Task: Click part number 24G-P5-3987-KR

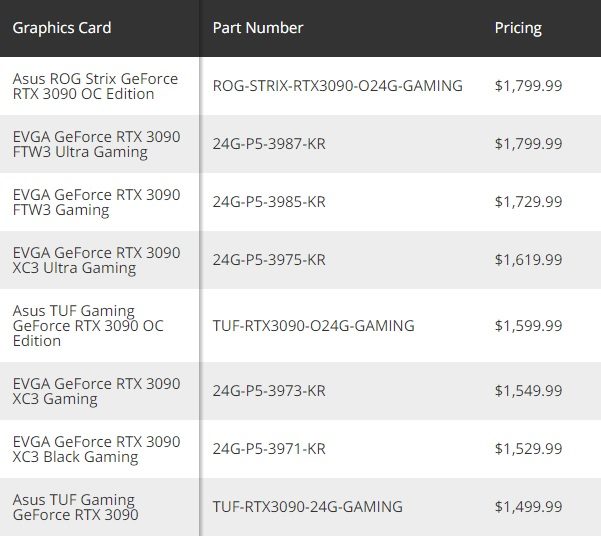Action: (x=269, y=144)
